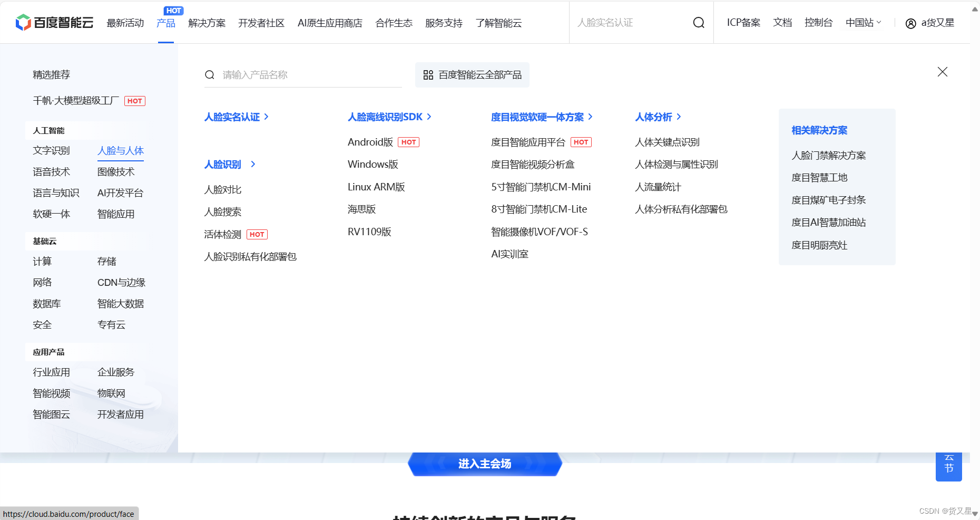
Task: Open Linux ARM版 SDK link
Action: [376, 187]
